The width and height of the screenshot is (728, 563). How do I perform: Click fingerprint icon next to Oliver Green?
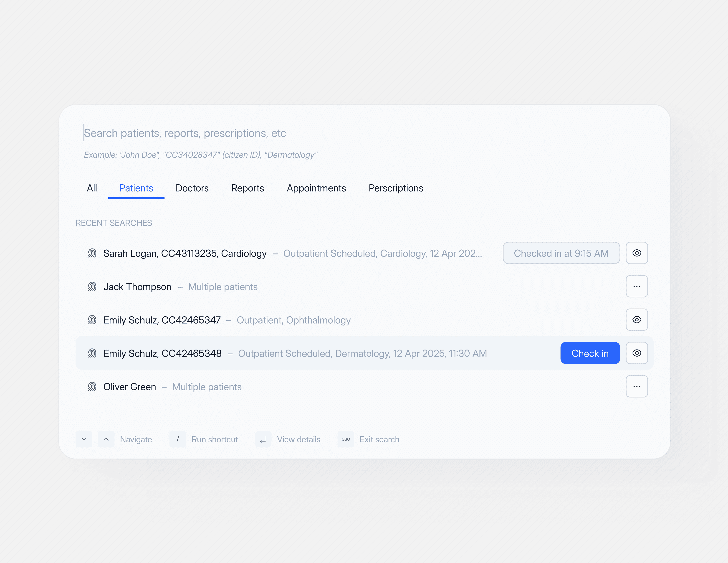point(92,387)
